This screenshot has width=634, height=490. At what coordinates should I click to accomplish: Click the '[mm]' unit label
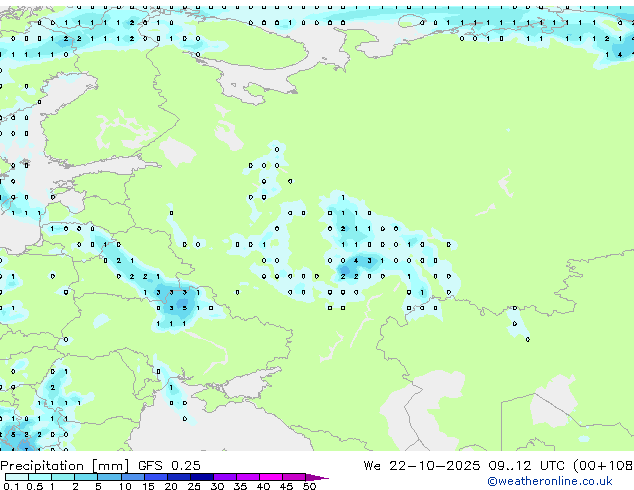111,466
